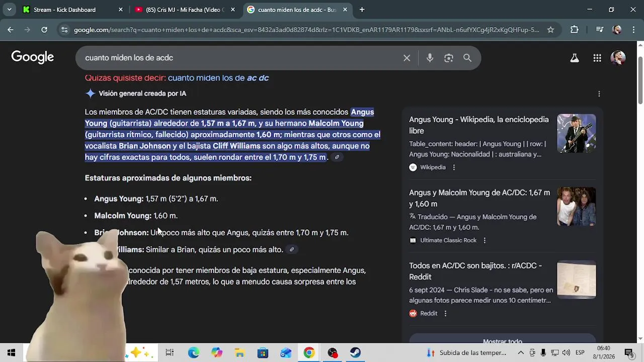Open Ultimate Classic Rock source options

[x=485, y=240]
